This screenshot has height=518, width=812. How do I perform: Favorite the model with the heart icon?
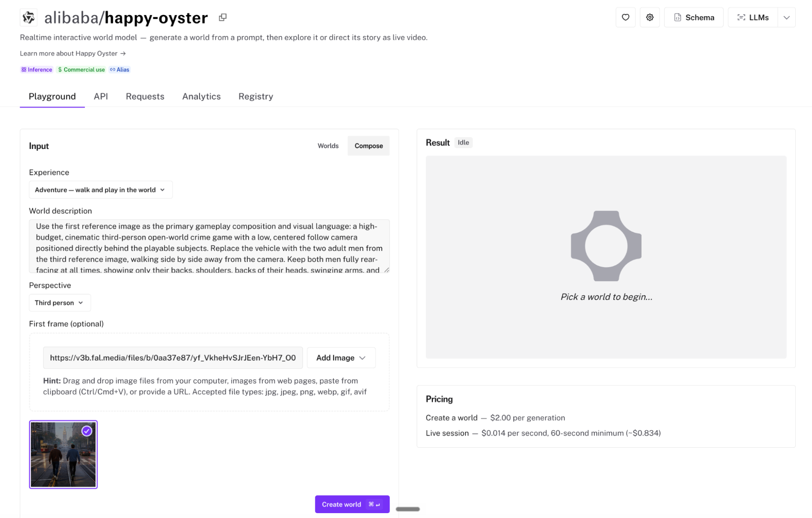(626, 17)
